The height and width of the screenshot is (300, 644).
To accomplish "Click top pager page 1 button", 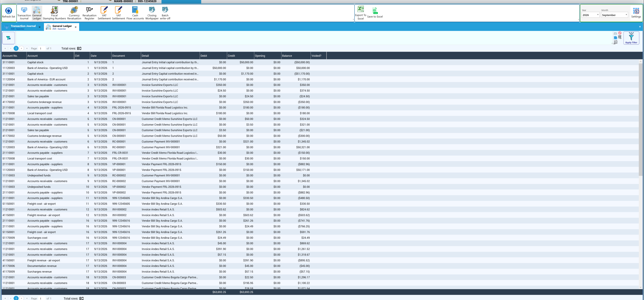I will pos(16,48).
